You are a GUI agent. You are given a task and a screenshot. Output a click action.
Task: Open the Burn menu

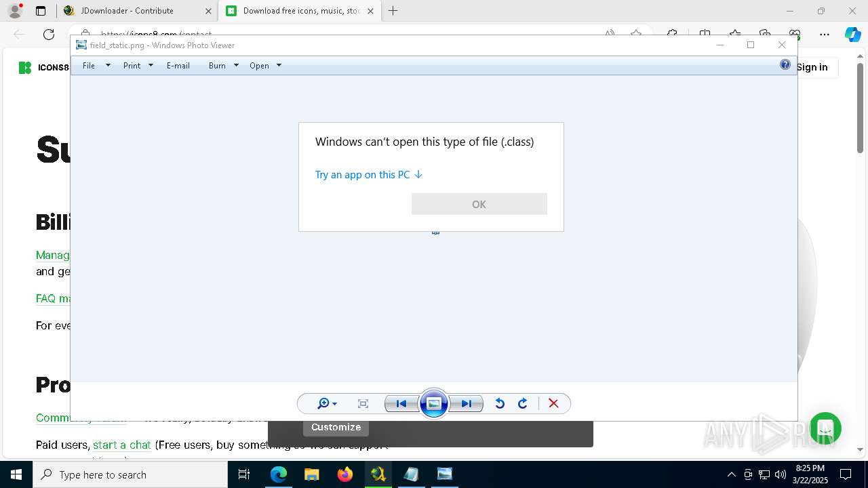coord(217,66)
